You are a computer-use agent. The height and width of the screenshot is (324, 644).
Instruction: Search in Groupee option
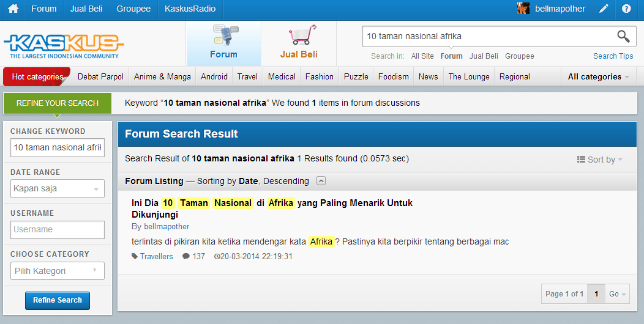[520, 56]
